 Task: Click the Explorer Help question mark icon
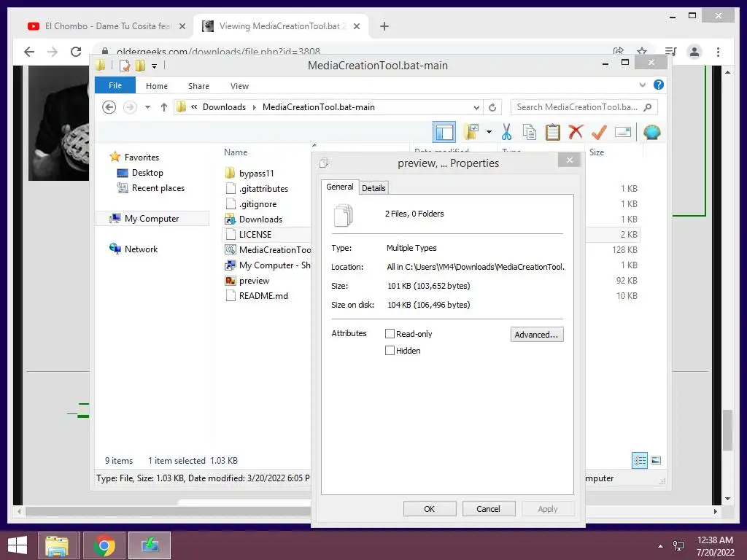coord(659,85)
